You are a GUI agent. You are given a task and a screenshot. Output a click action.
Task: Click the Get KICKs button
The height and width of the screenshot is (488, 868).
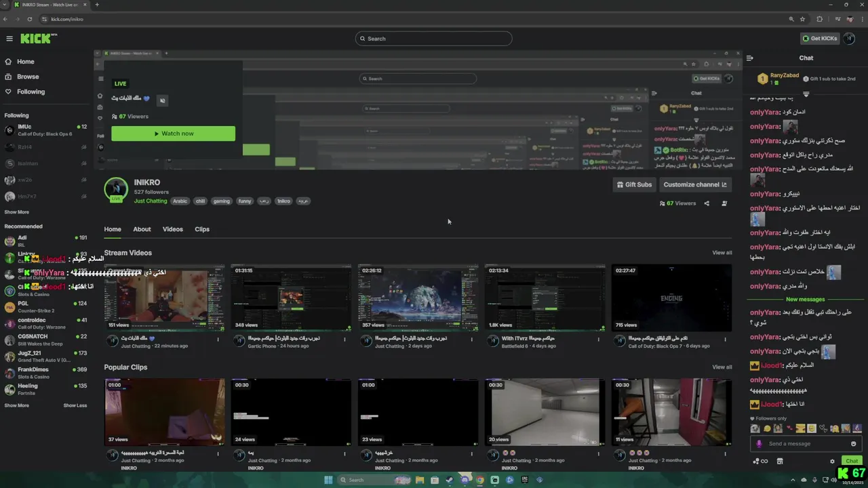(819, 39)
